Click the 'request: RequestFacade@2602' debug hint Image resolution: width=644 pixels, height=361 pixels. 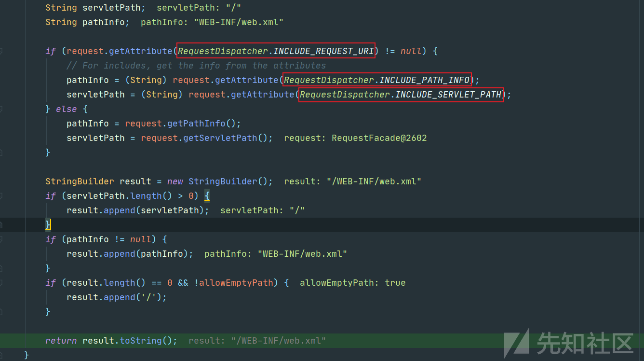click(355, 138)
